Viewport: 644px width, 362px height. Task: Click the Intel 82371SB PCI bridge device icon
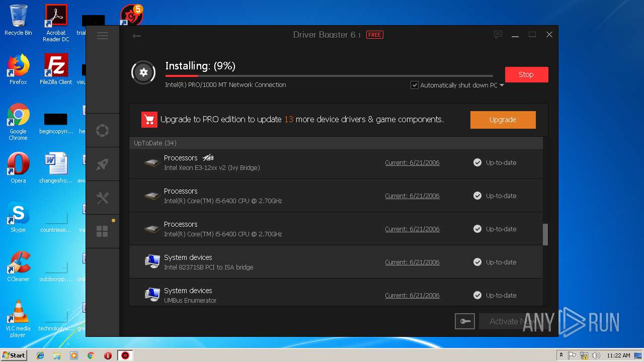tap(152, 261)
